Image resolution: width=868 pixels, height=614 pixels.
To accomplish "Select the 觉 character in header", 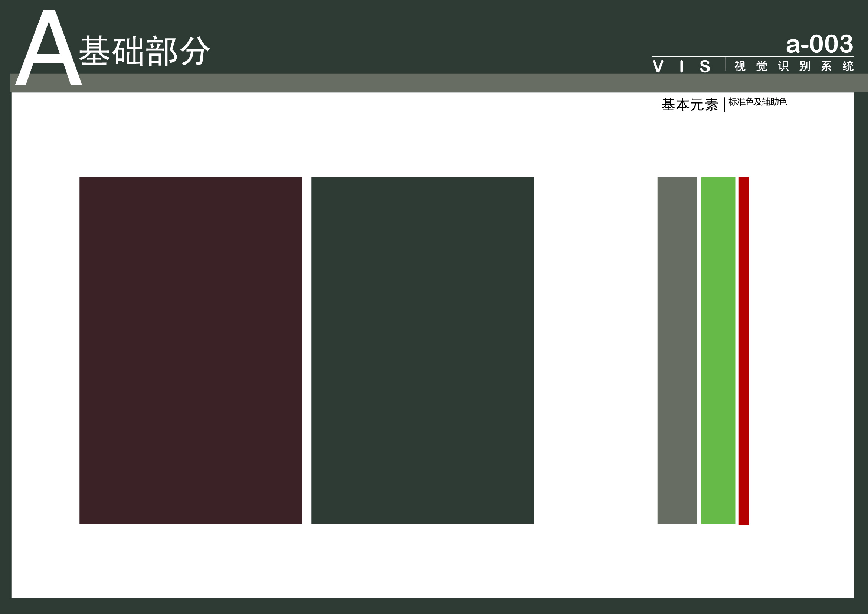I will coord(761,66).
